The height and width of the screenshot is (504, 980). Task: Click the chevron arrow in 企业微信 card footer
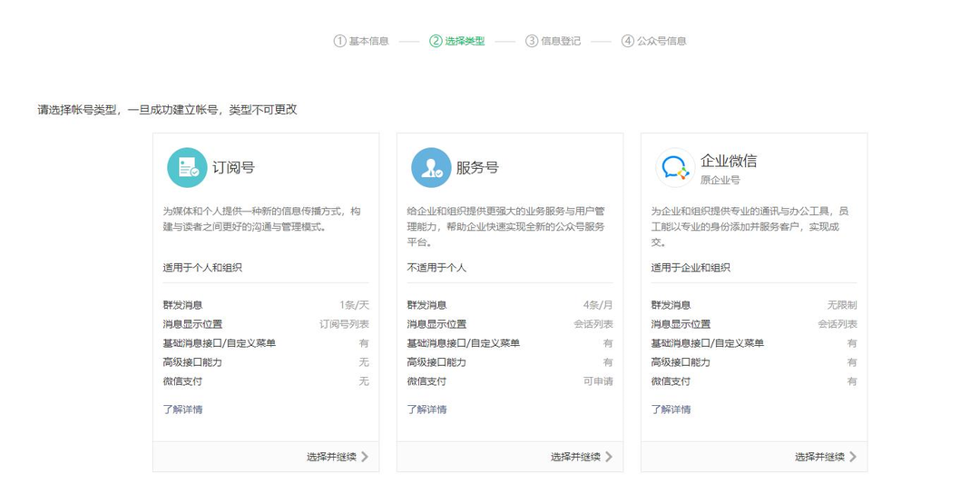[x=853, y=457]
